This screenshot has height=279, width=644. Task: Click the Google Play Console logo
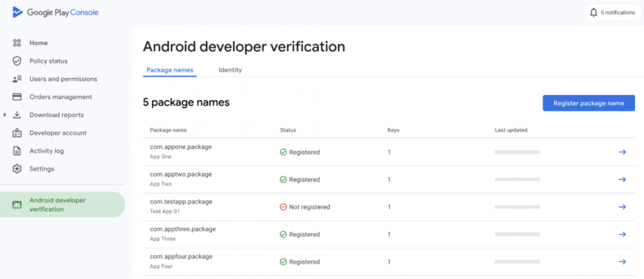tap(17, 12)
